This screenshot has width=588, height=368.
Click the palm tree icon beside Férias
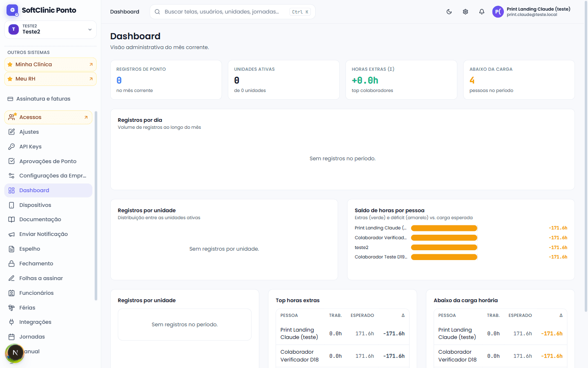(x=12, y=308)
